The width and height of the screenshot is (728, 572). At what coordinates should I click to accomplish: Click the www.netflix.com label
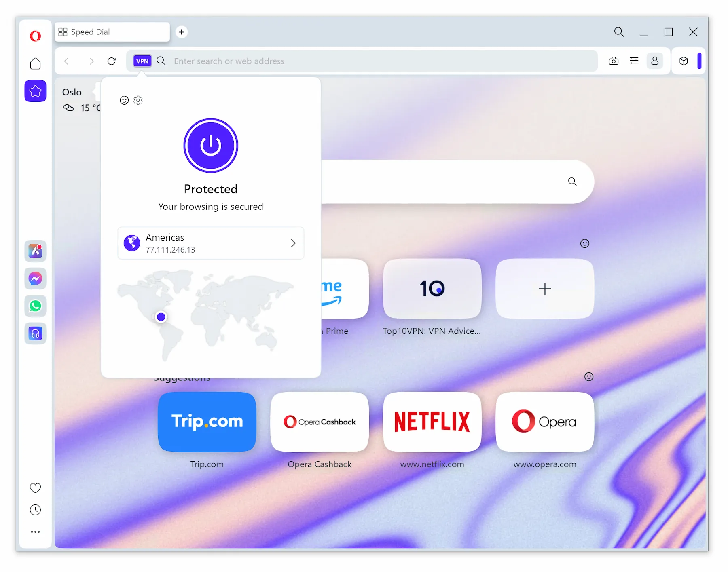432,464
